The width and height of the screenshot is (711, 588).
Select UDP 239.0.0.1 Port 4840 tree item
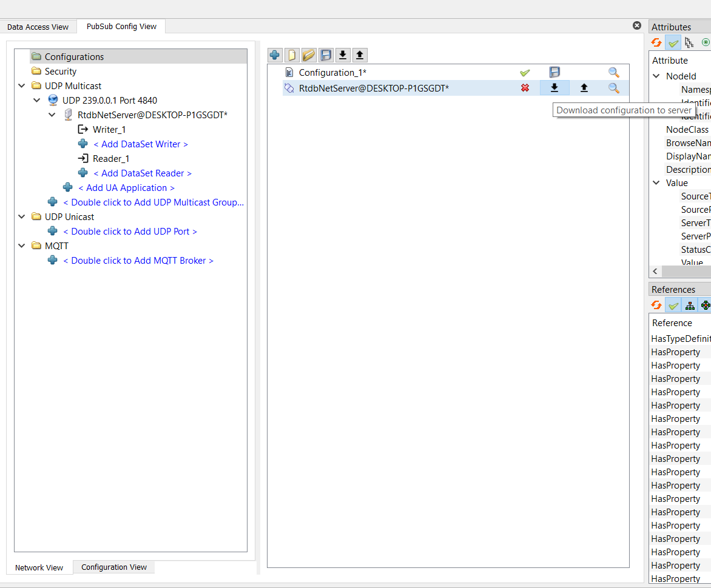coord(110,100)
